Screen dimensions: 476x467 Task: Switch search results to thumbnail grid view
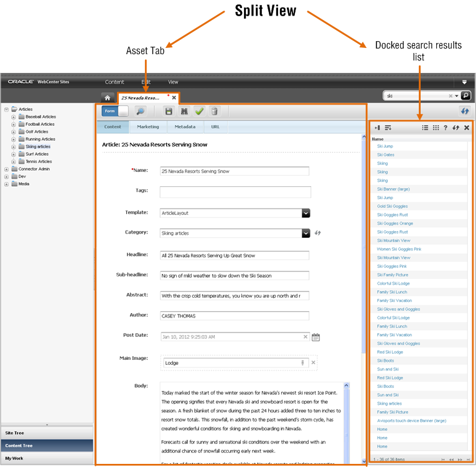tap(436, 128)
